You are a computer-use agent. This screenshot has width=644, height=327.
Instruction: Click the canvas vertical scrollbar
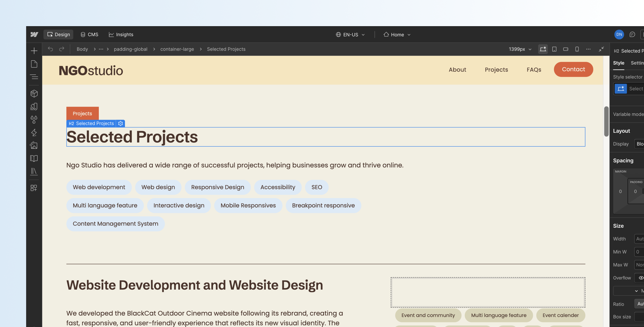click(606, 121)
